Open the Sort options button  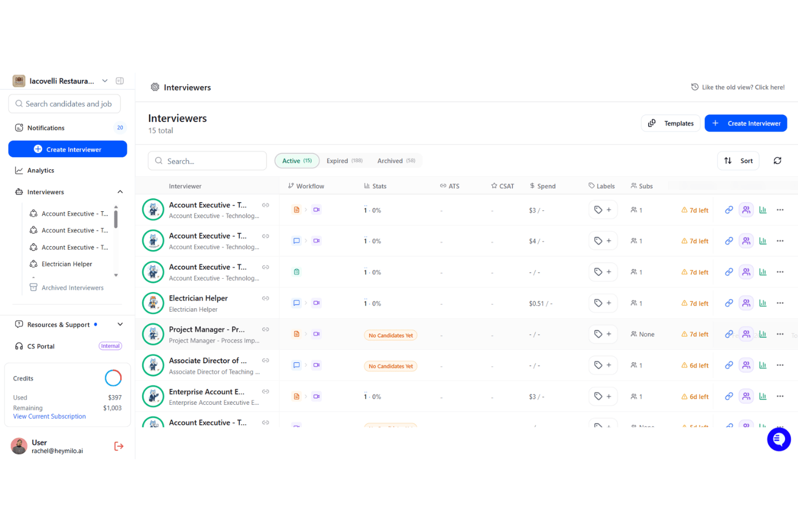(x=738, y=161)
